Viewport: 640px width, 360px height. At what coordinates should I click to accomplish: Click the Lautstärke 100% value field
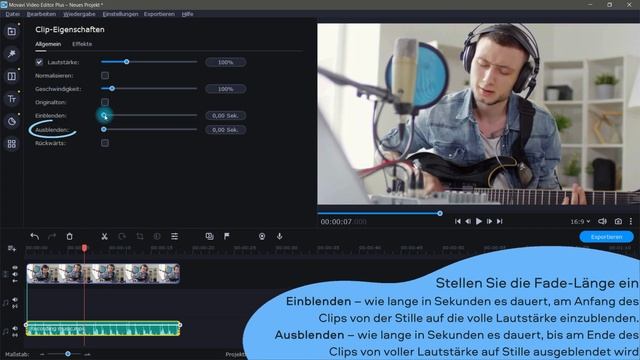225,62
